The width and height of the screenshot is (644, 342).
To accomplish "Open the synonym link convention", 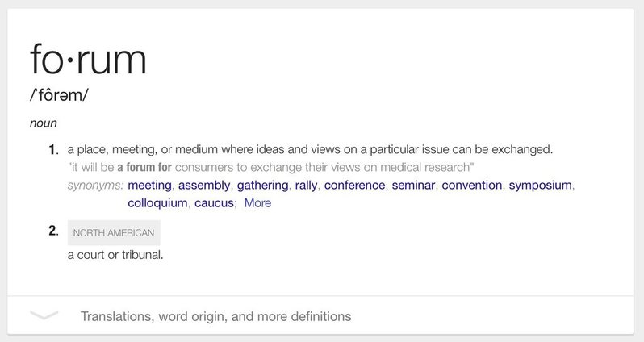I will pyautogui.click(x=472, y=186).
